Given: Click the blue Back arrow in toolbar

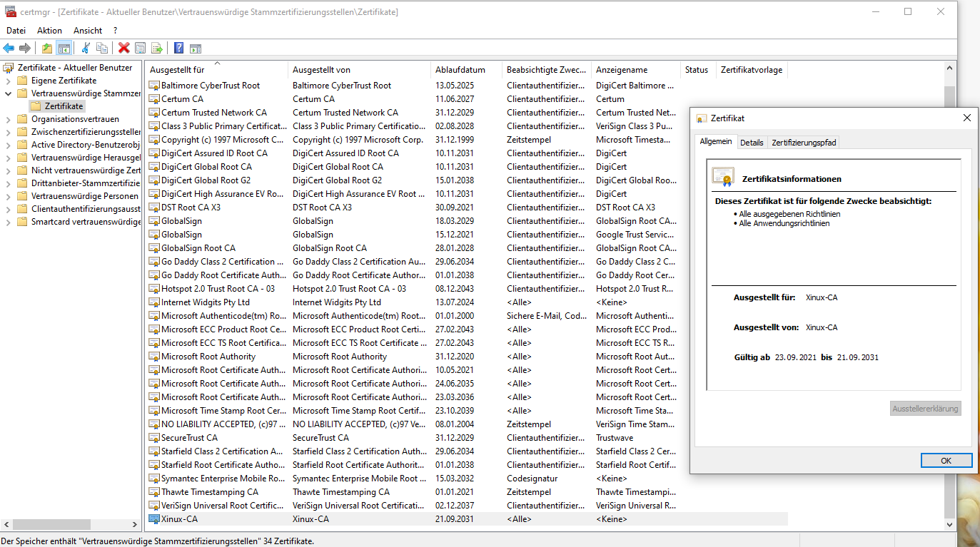Looking at the screenshot, I should coord(9,48).
